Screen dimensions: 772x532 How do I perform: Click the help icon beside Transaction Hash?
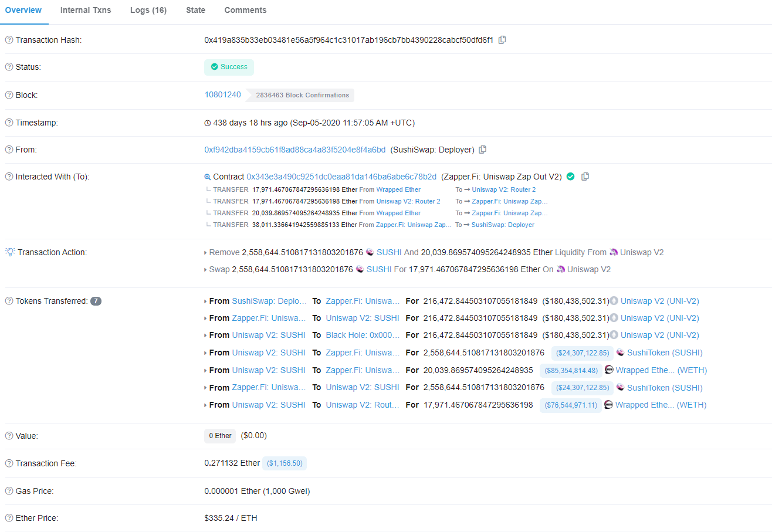click(9, 40)
